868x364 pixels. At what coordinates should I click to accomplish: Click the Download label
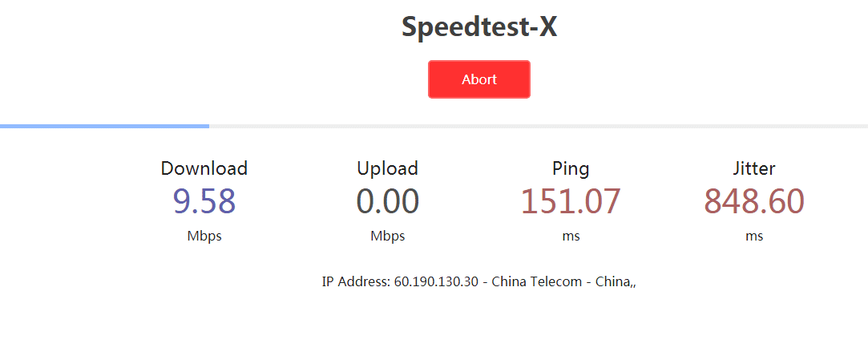(204, 168)
